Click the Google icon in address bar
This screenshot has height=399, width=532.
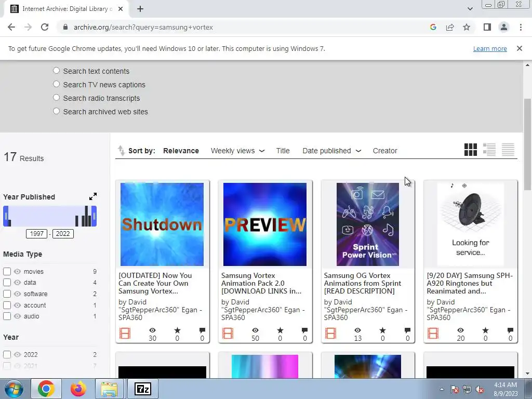point(433,27)
